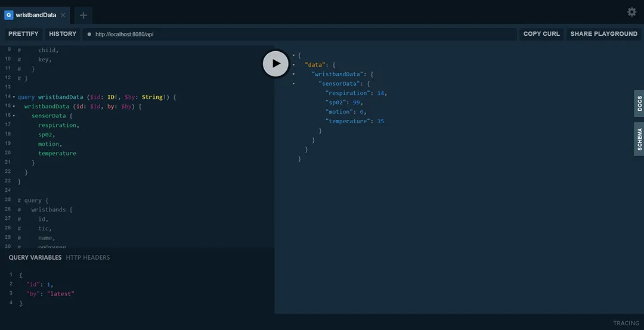Collapse query wristbandData fold arrow at line 14
Image resolution: width=644 pixels, height=330 pixels.
coord(14,97)
